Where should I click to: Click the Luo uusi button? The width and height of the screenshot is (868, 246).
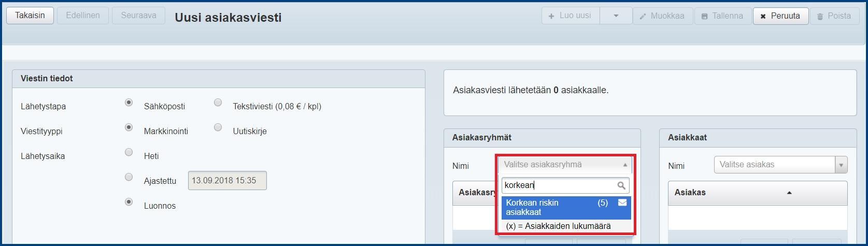[571, 16]
